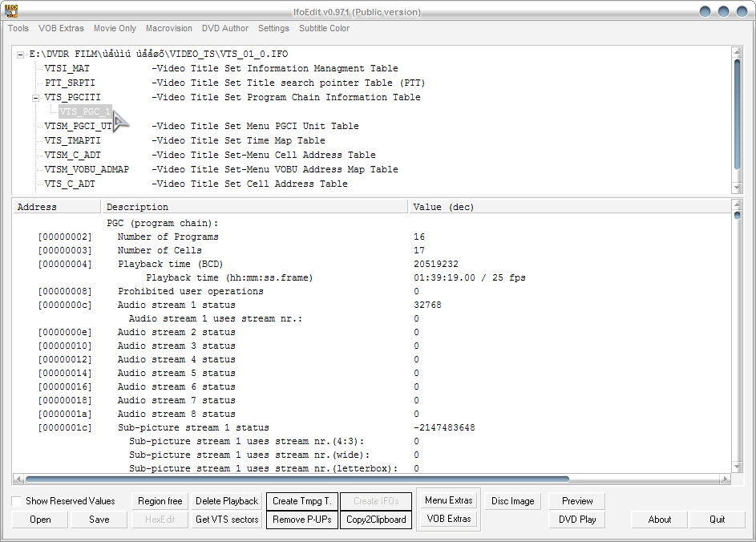Select the VTS_PGC_1 tree entry
This screenshot has height=542, width=756.
click(85, 112)
